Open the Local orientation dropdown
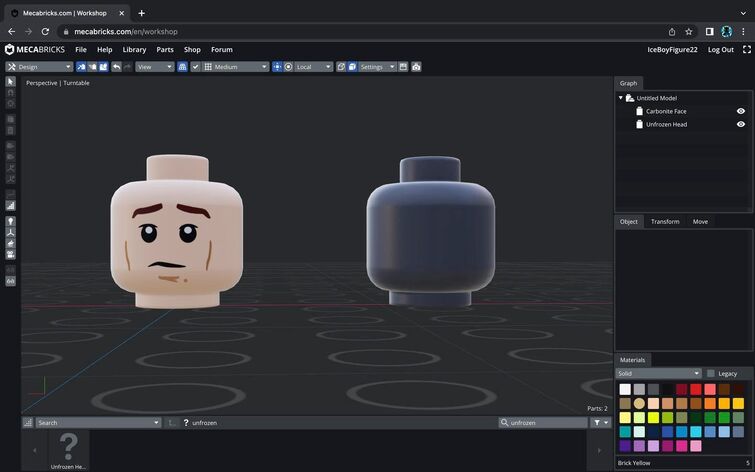 tap(313, 67)
